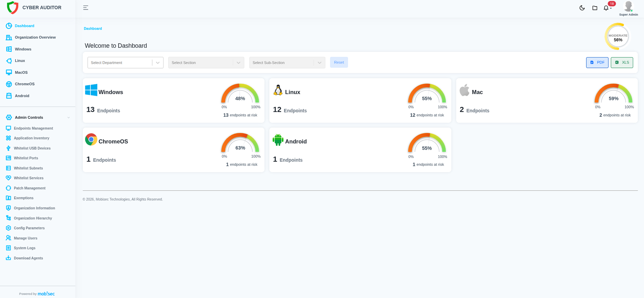Click the mobisec logo in the footer

(x=46, y=294)
